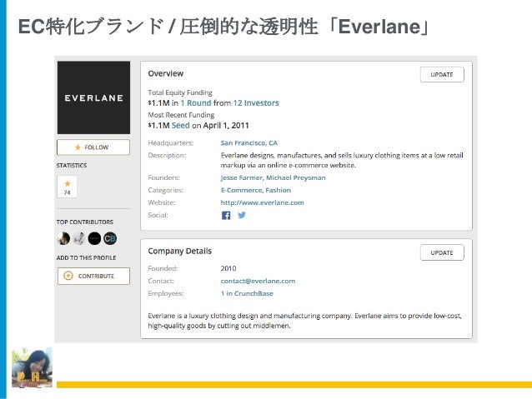Image resolution: width=532 pixels, height=399 pixels.
Task: Click the presenter photo thumbnail at bottom left
Action: (x=32, y=367)
